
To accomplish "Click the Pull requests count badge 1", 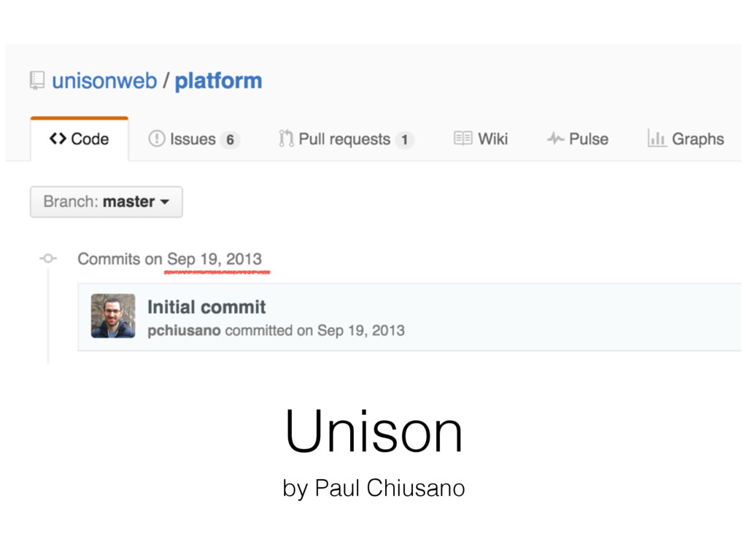I will point(404,139).
